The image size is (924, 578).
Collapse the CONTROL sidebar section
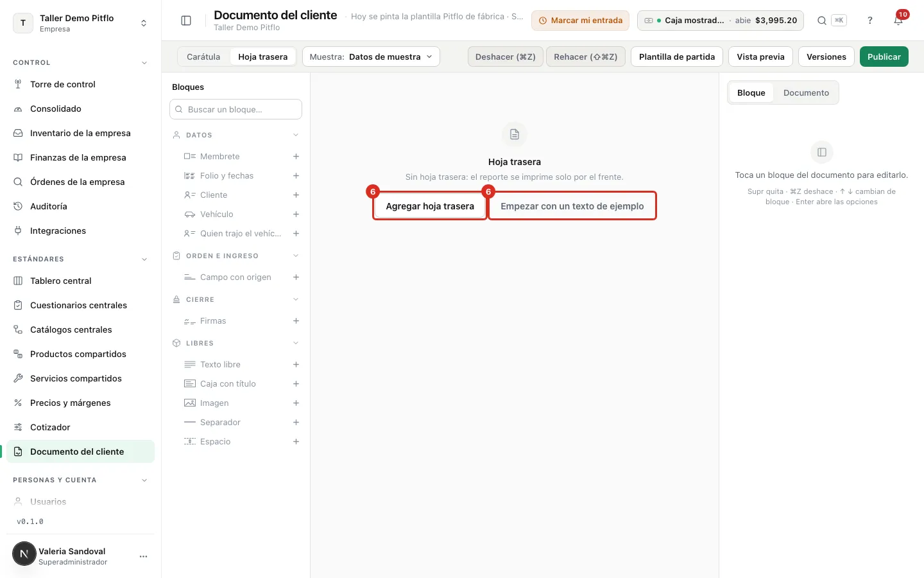(144, 63)
